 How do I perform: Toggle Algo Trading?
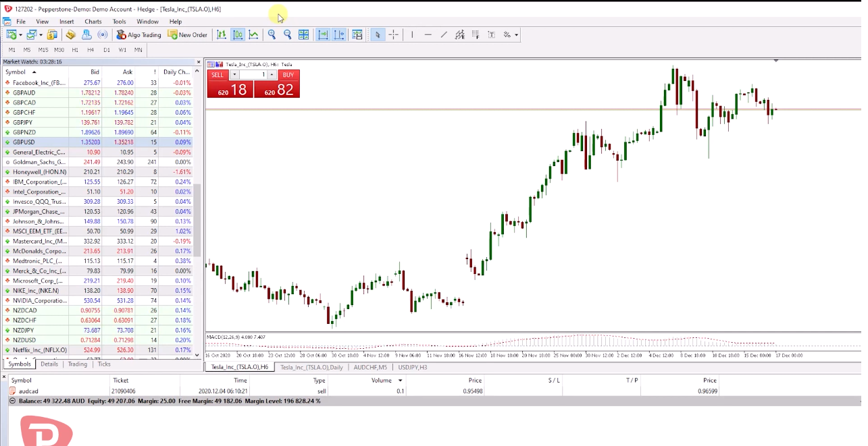[x=138, y=34]
